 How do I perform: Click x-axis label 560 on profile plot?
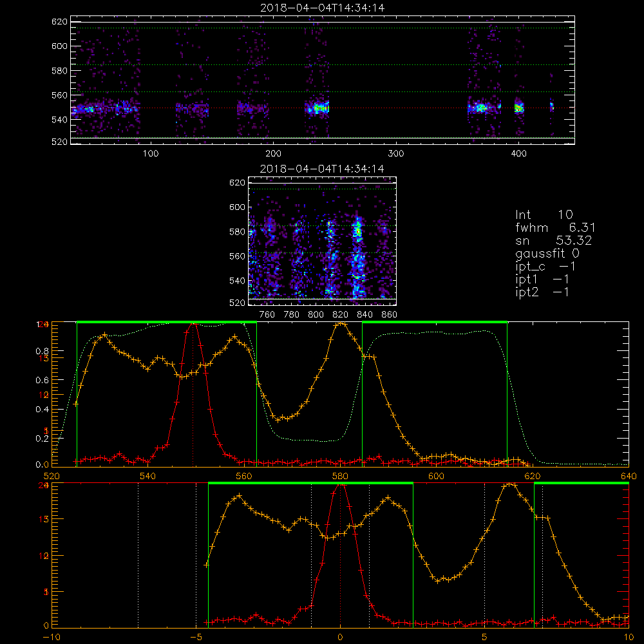(x=244, y=477)
